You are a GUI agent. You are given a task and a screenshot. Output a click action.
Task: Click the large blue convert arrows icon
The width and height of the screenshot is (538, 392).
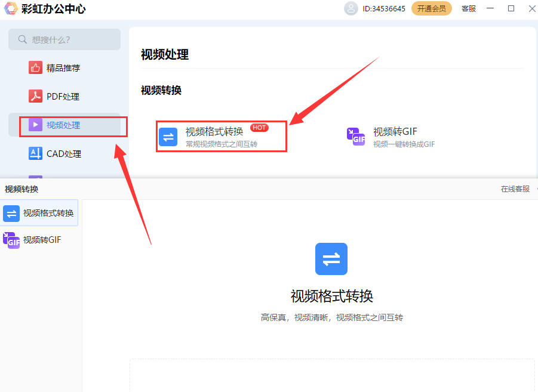click(x=331, y=259)
